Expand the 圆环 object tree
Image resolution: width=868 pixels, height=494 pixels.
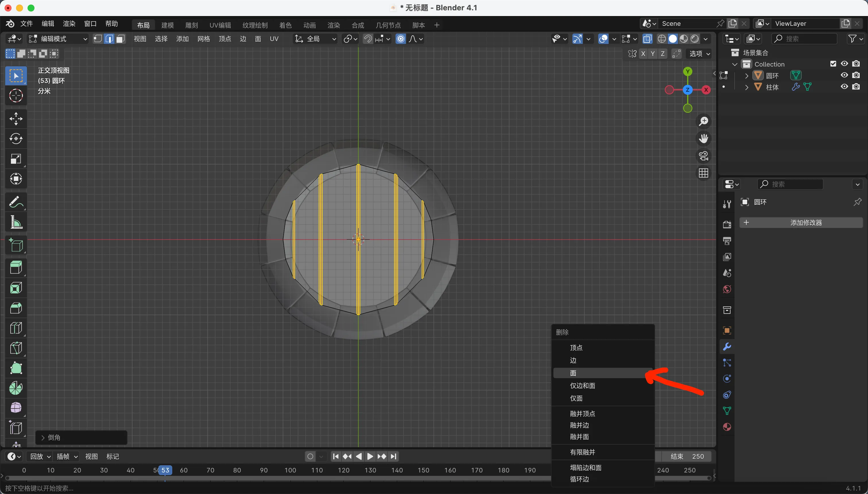747,75
